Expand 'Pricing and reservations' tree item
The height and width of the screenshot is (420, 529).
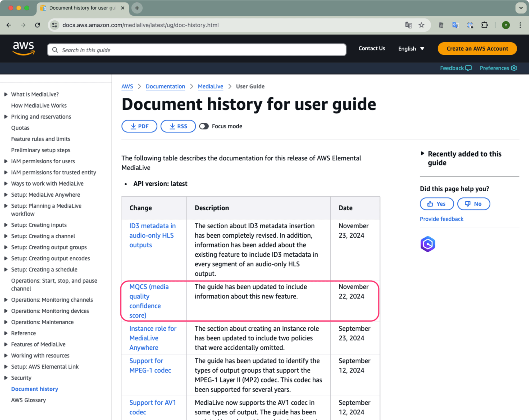(6, 117)
